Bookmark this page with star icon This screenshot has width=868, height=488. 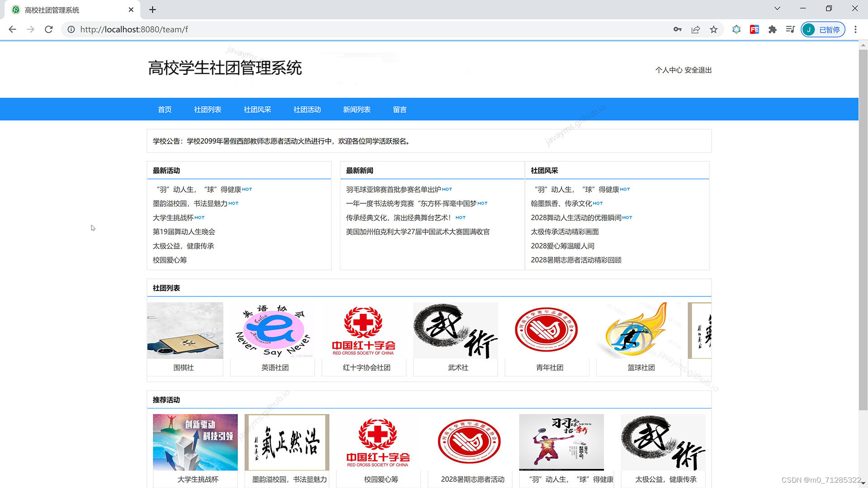pyautogui.click(x=713, y=29)
